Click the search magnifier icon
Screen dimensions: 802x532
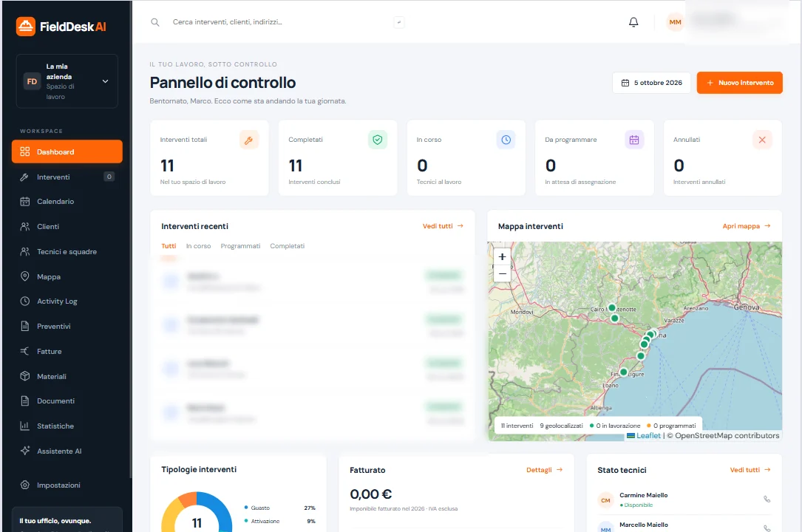pyautogui.click(x=155, y=22)
